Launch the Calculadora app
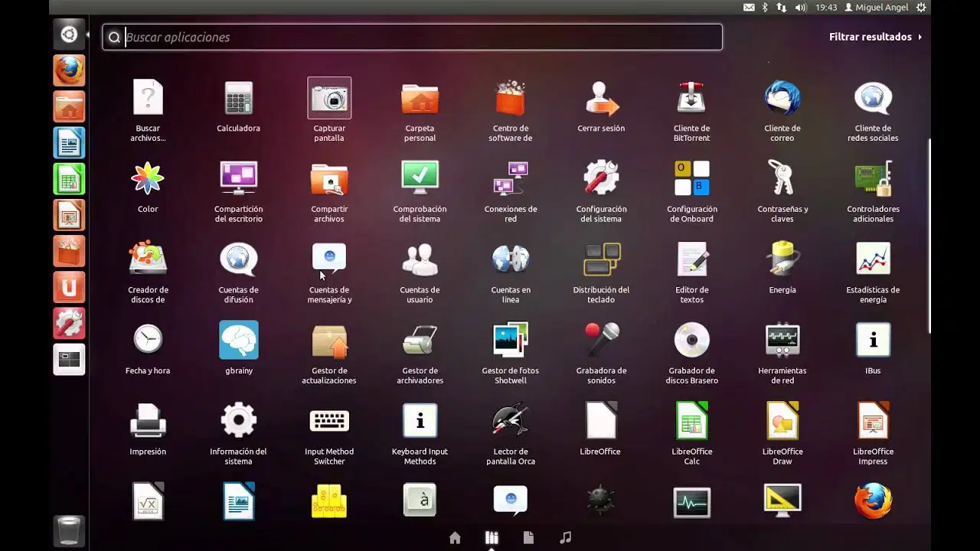 click(x=238, y=98)
